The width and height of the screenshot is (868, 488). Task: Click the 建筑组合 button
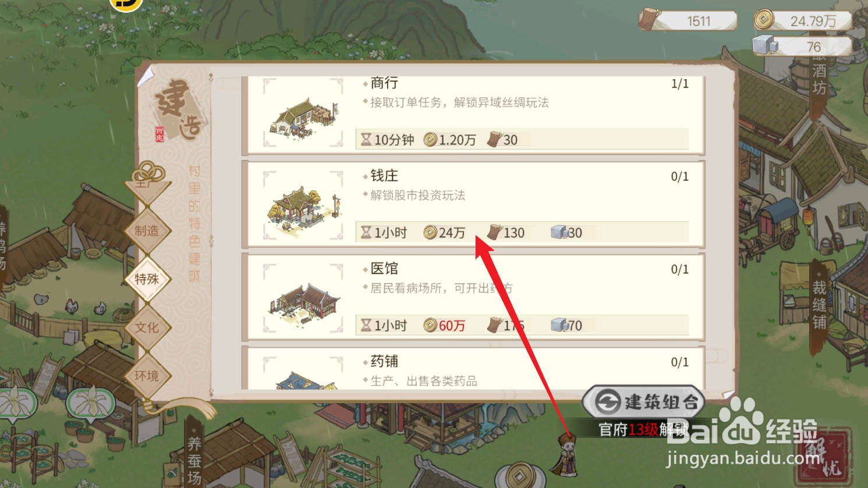coord(644,402)
